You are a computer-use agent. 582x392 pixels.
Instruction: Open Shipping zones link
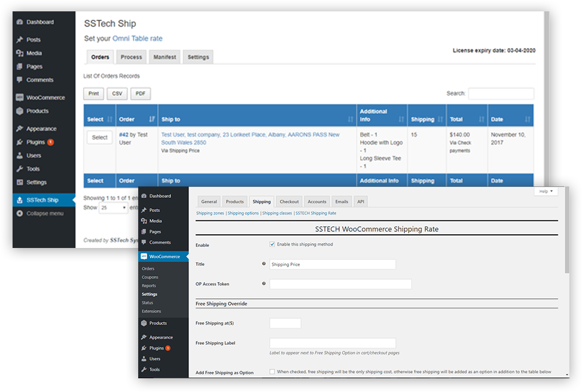tap(210, 213)
